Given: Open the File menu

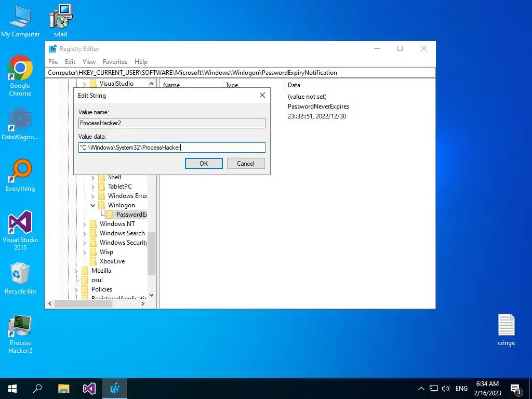Looking at the screenshot, I should point(53,62).
